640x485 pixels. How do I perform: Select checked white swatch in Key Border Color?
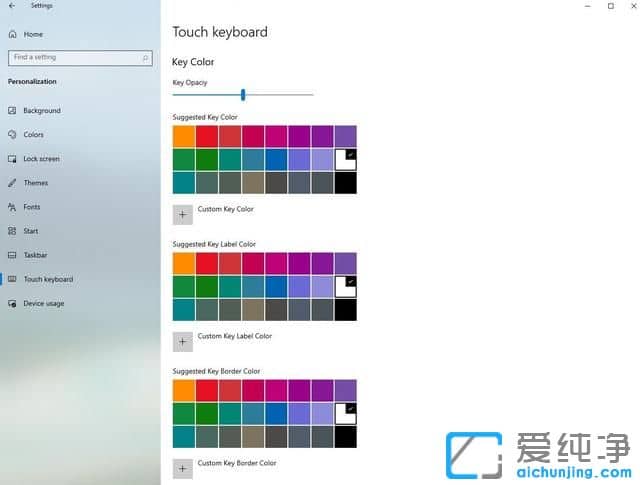click(346, 413)
